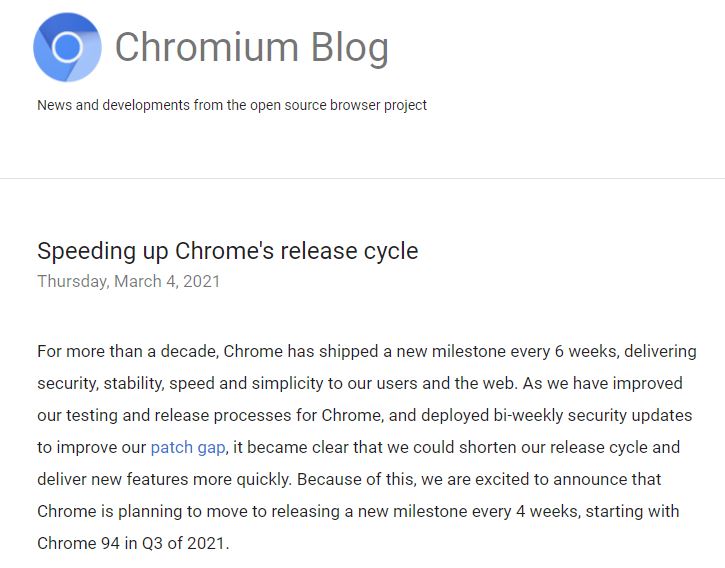Click the phrase "security, stability, speed and simplicity"
The width and height of the screenshot is (725, 568).
point(189,383)
